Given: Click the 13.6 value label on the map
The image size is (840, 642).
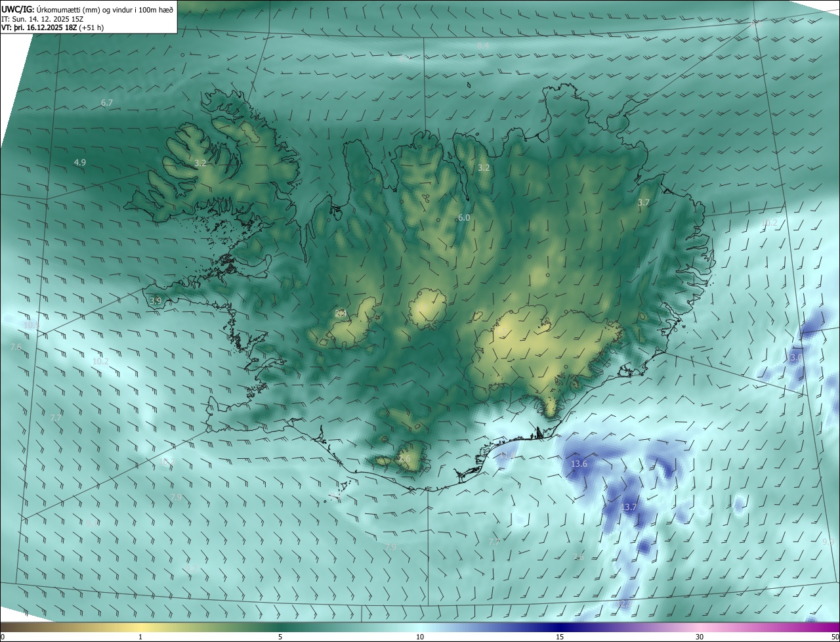Looking at the screenshot, I should (579, 463).
